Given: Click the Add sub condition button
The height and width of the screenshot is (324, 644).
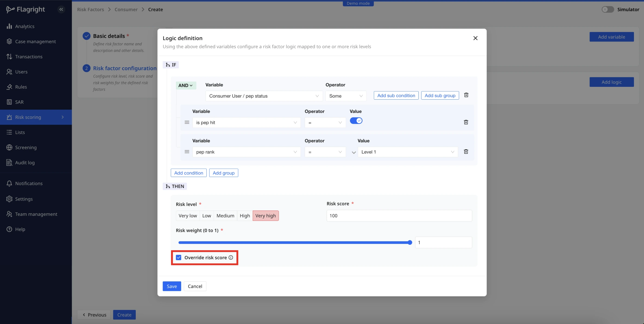Looking at the screenshot, I should (x=396, y=96).
